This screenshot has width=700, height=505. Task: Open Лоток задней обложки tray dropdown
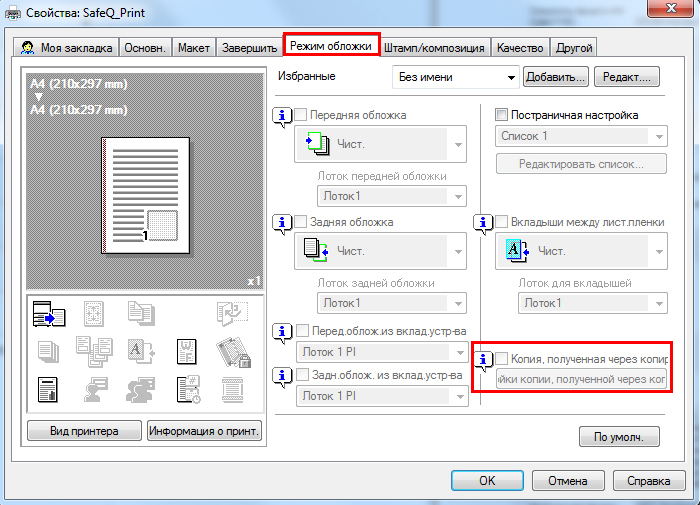pyautogui.click(x=392, y=303)
